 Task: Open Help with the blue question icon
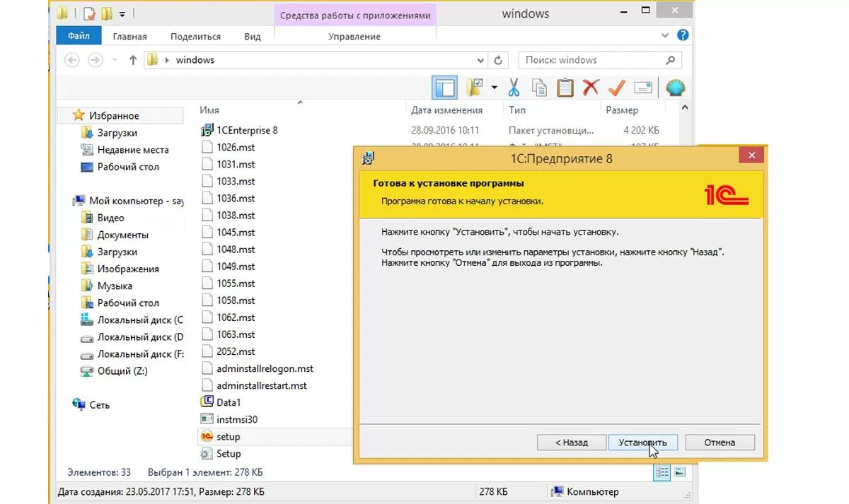pos(683,35)
